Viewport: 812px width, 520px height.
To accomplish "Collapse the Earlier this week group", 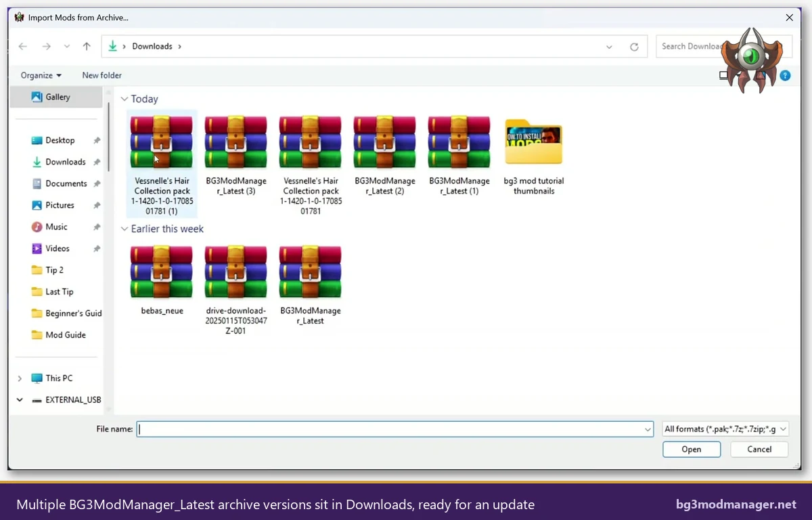I will [125, 229].
